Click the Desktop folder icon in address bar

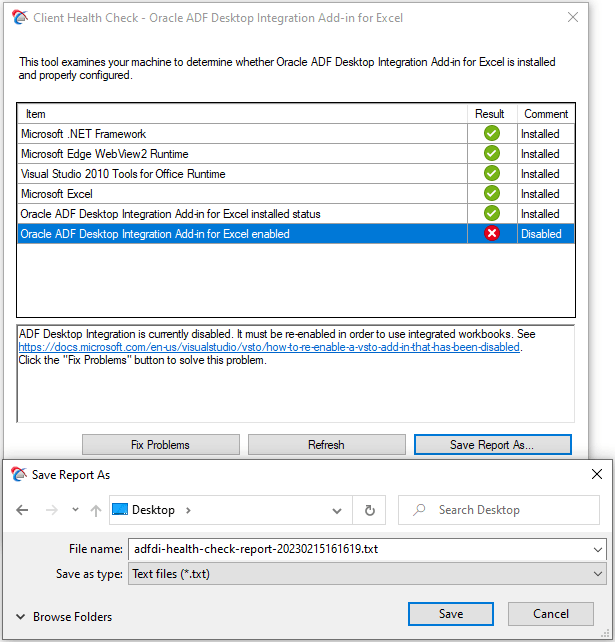tap(120, 509)
